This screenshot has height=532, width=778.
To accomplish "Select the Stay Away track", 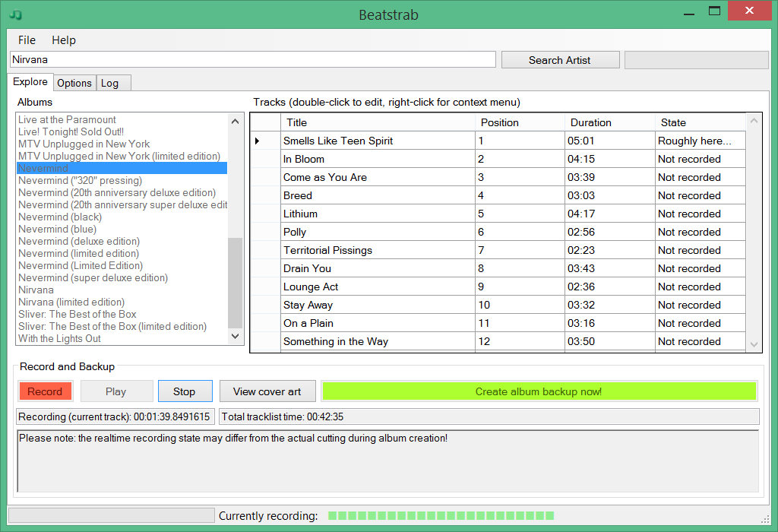I will (x=378, y=306).
